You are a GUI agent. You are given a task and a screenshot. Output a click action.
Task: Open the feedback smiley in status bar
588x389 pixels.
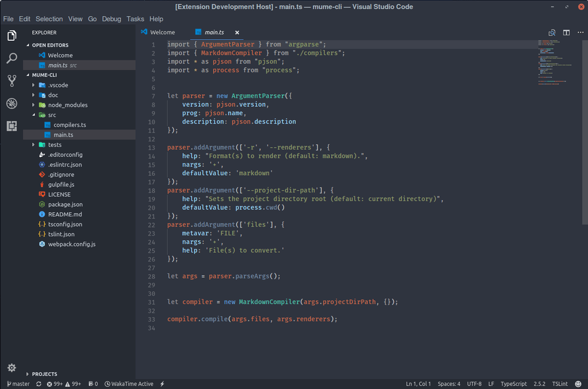[x=578, y=384]
